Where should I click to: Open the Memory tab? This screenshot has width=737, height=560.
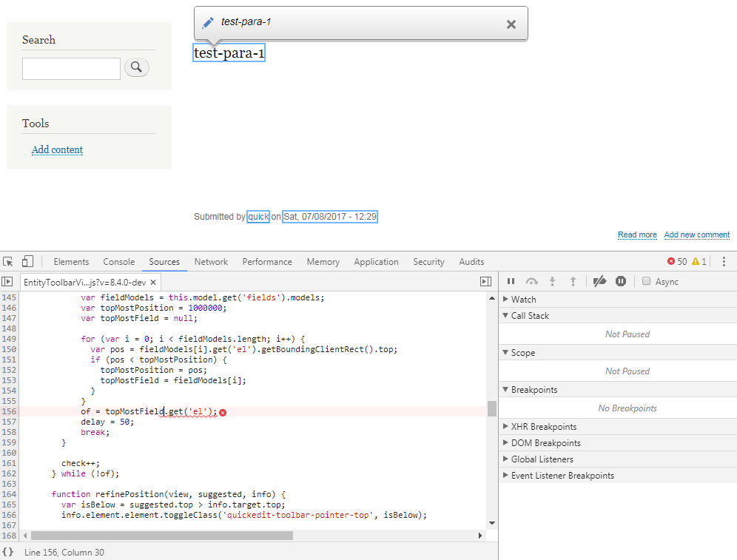coord(323,262)
